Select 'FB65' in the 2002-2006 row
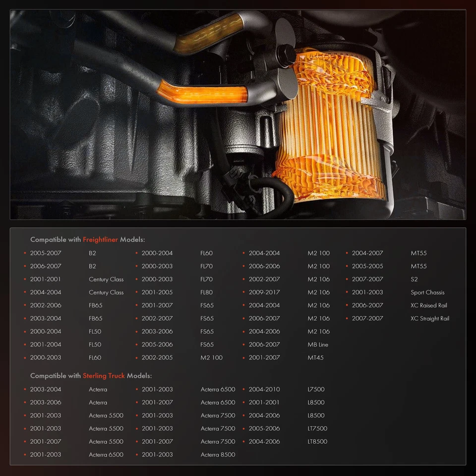 (x=95, y=305)
